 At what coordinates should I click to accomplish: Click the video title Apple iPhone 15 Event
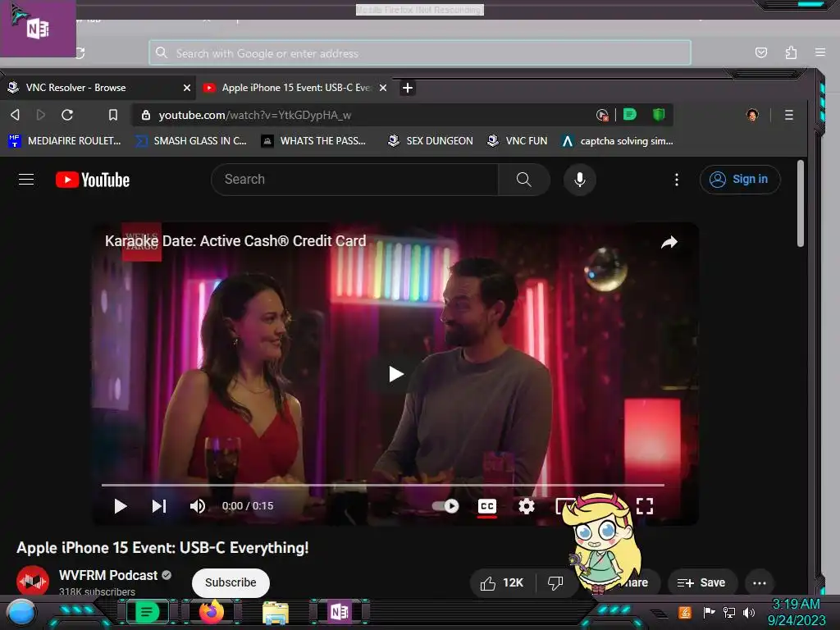(163, 547)
